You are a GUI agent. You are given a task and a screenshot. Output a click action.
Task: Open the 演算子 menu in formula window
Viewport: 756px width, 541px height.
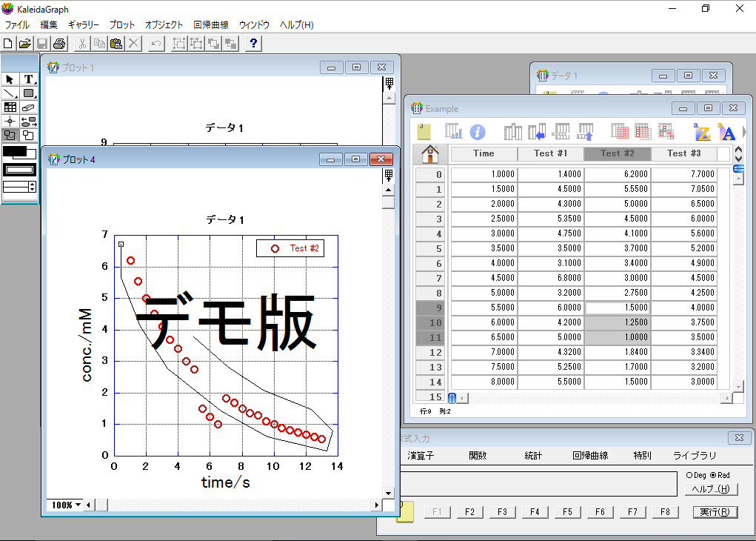[421, 456]
